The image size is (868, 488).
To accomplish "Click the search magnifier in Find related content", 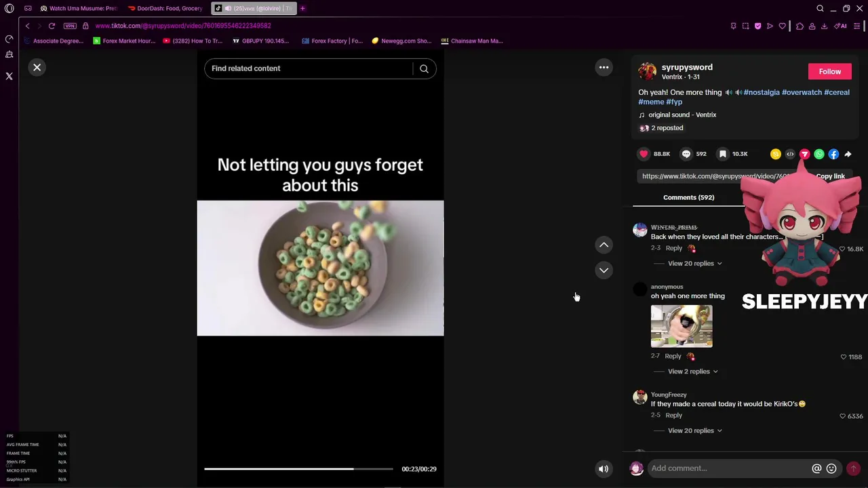I will (424, 68).
